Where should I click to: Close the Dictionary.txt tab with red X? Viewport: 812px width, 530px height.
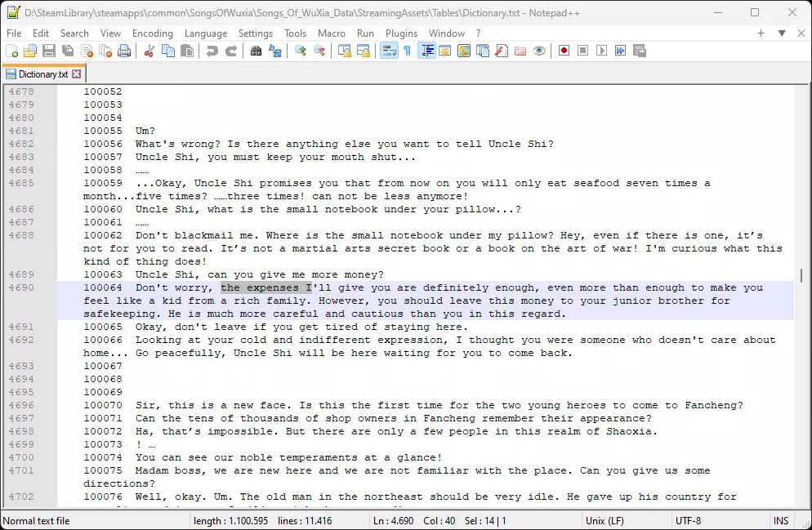coord(77,74)
